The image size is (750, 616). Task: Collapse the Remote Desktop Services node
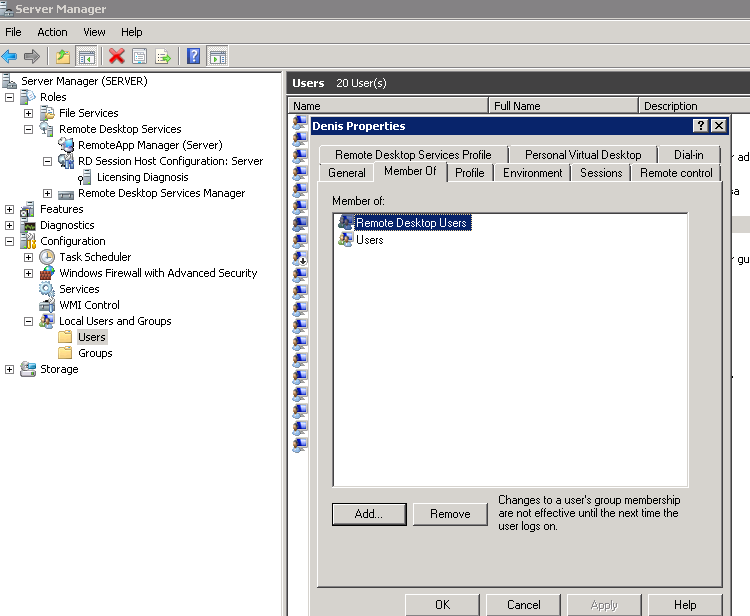coord(29,129)
